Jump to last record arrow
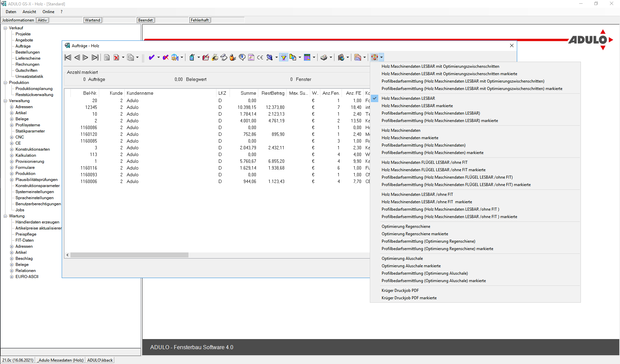Image resolution: width=620 pixels, height=364 pixels. click(95, 58)
